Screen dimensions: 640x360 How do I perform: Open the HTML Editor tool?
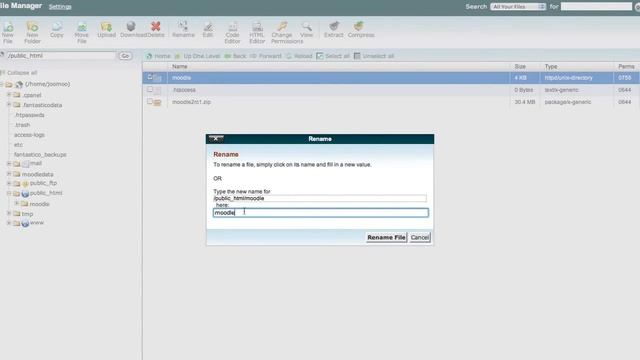[257, 32]
